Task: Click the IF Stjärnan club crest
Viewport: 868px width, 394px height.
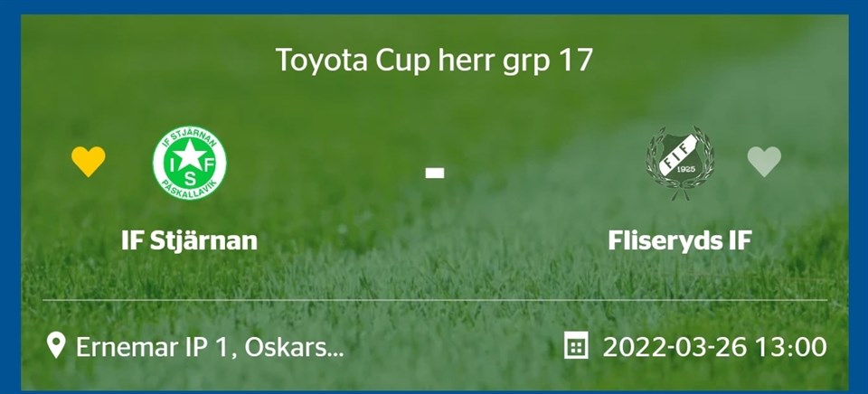Action: click(190, 163)
